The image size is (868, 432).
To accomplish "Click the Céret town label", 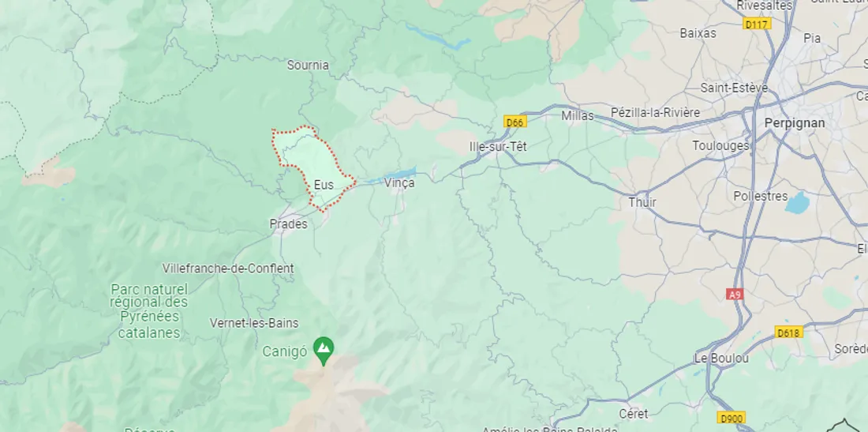I will click(x=634, y=414).
